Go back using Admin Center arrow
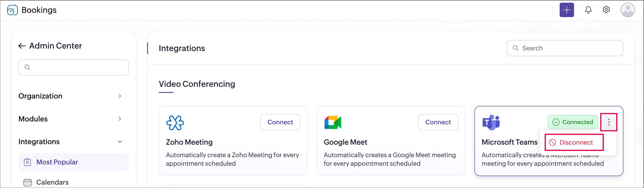Image resolution: width=644 pixels, height=188 pixels. tap(22, 46)
